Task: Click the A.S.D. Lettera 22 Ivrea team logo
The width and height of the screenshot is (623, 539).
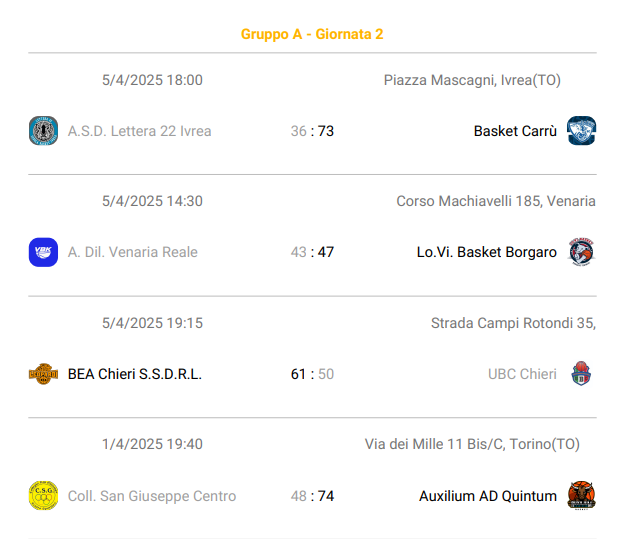Action: pos(43,131)
